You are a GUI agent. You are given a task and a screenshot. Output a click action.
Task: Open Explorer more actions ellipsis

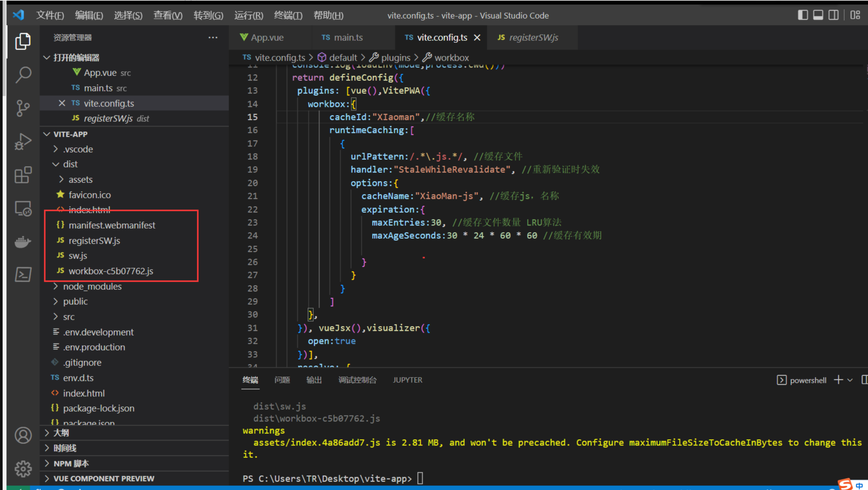(213, 37)
